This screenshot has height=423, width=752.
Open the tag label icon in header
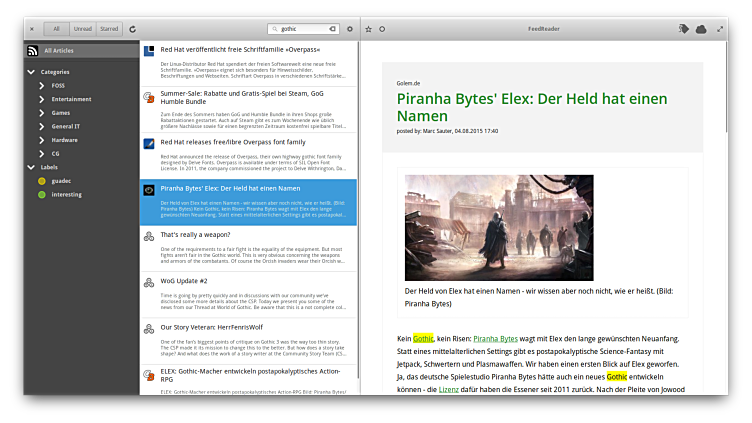pos(684,29)
